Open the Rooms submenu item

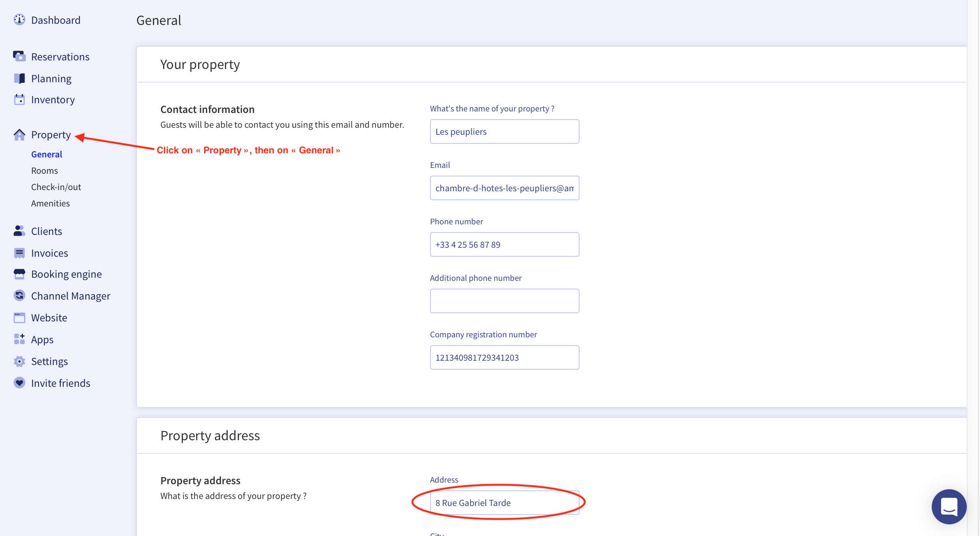coord(44,171)
